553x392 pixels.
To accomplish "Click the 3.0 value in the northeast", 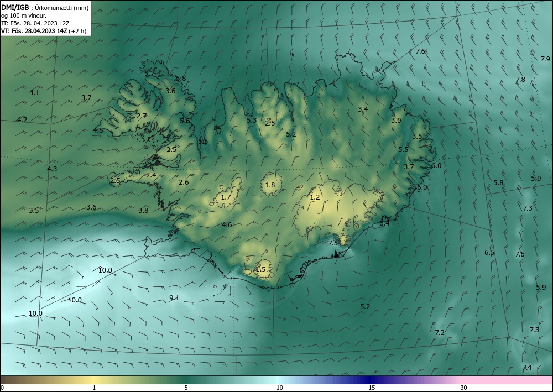I will 396,120.
